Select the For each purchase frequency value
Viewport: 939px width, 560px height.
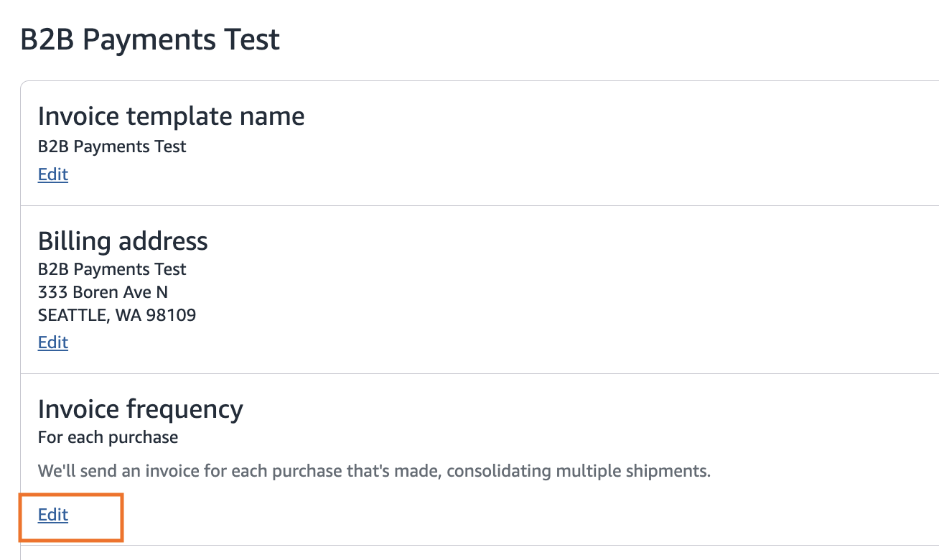click(x=107, y=437)
